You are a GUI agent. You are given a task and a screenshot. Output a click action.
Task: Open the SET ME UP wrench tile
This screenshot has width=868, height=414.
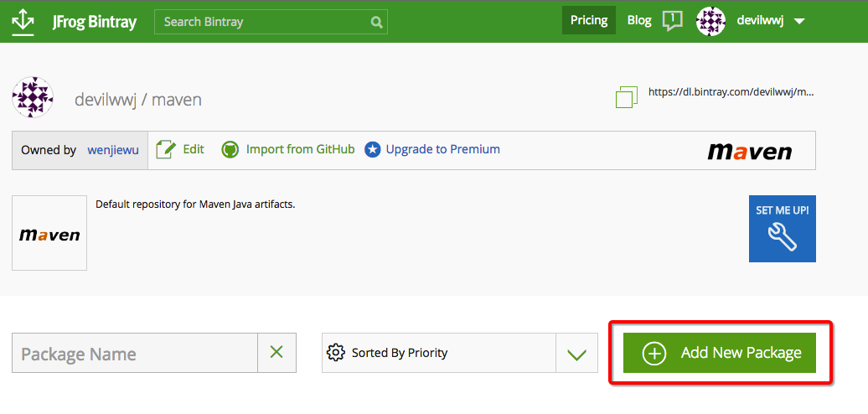pos(782,229)
